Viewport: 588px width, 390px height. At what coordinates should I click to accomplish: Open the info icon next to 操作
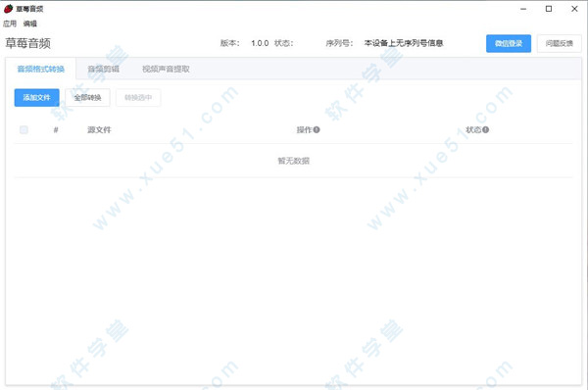[x=317, y=129]
